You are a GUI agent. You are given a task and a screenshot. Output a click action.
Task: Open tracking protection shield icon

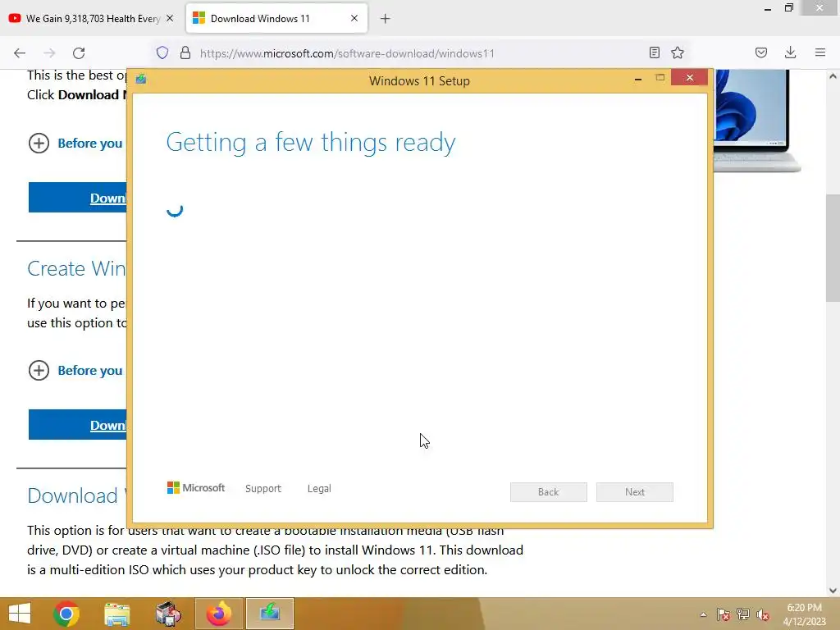click(x=162, y=52)
